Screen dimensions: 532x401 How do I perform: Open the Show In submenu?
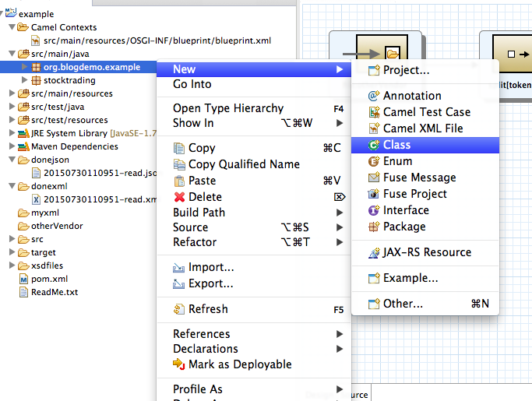click(x=254, y=123)
